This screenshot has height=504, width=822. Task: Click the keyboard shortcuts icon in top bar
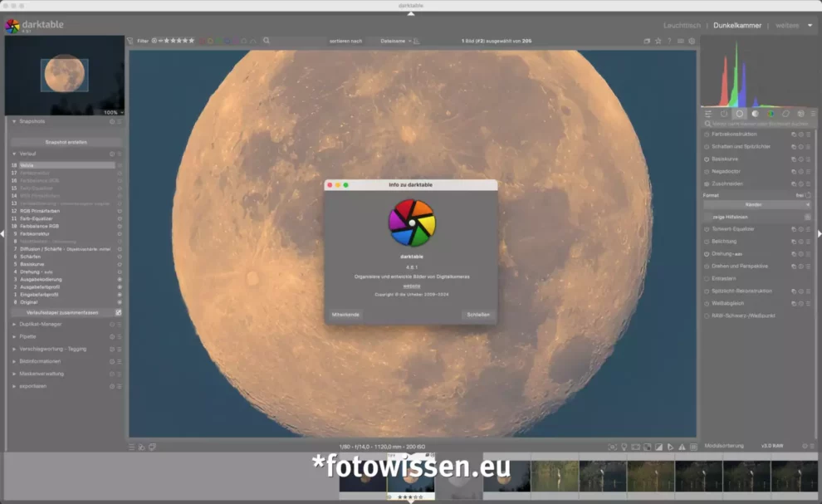pyautogui.click(x=681, y=41)
